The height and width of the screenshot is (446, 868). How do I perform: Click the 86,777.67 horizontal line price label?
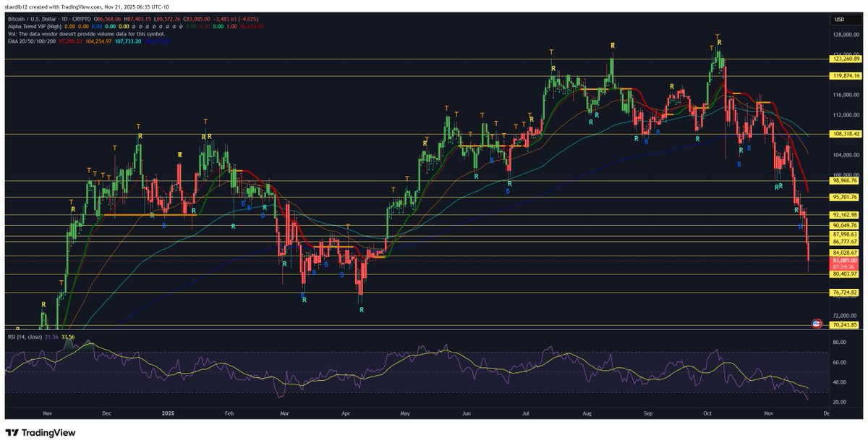pos(845,241)
